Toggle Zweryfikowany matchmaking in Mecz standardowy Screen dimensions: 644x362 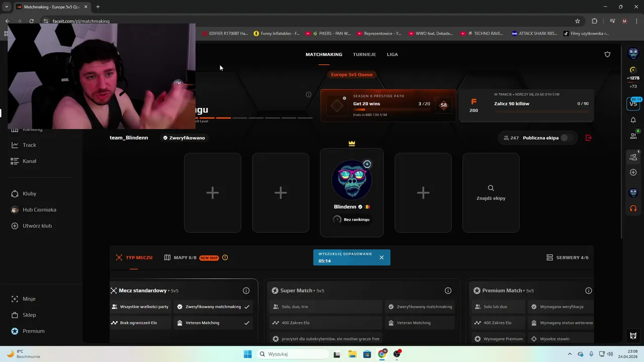click(213, 307)
